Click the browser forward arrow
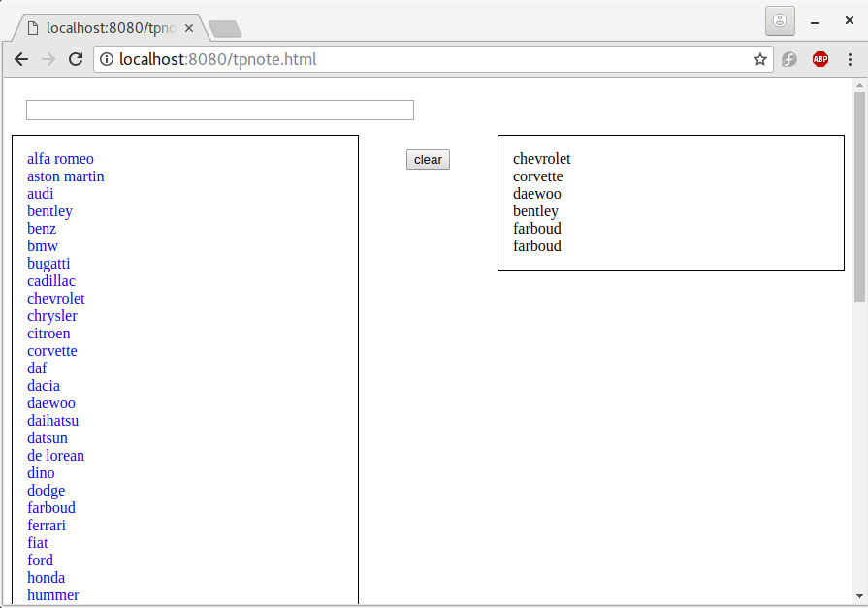Screen dimensions: 868x608 coord(48,59)
